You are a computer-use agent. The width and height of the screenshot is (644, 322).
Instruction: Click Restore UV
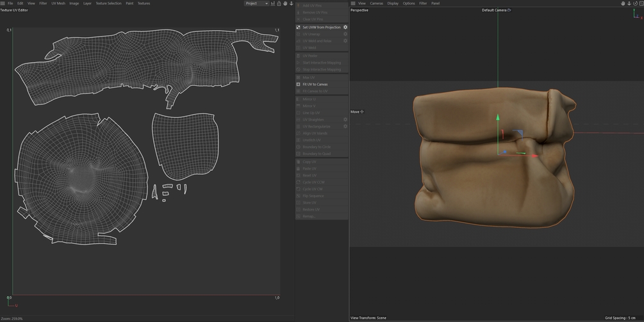click(322, 209)
